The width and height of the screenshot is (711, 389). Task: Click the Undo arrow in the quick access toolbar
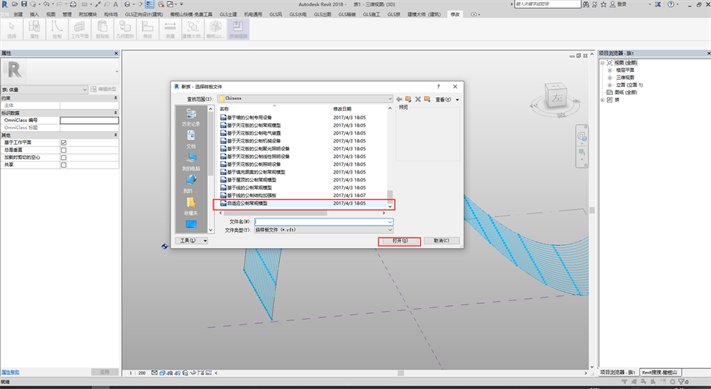tap(46, 4)
